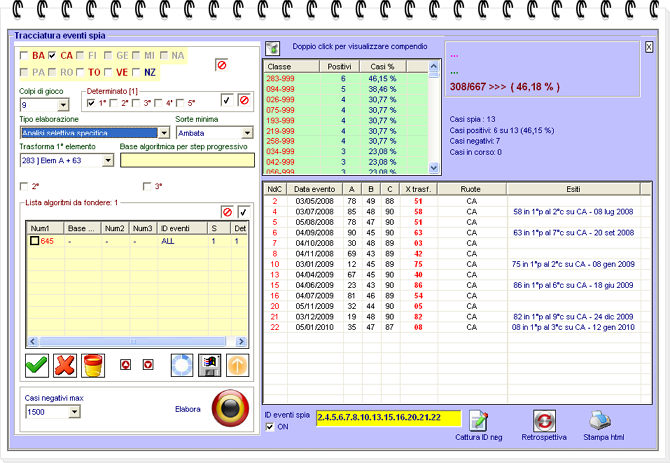Click the Classe column header
Screen dimensions: 670x463
coord(291,67)
